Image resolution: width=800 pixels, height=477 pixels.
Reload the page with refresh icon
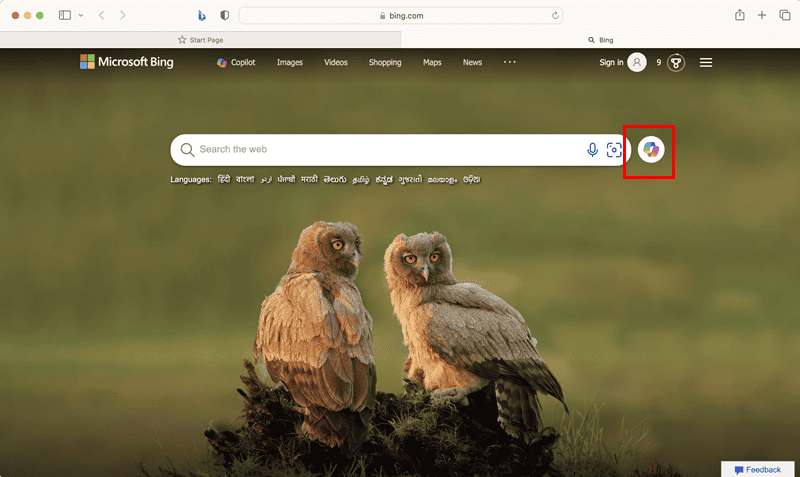(555, 16)
